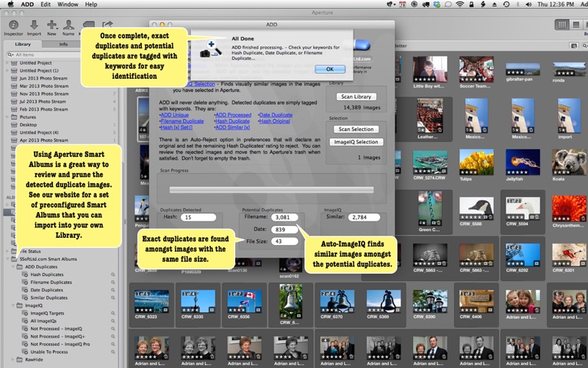Click OK in the All Done dialog
The height and width of the screenshot is (368, 588).
point(330,69)
